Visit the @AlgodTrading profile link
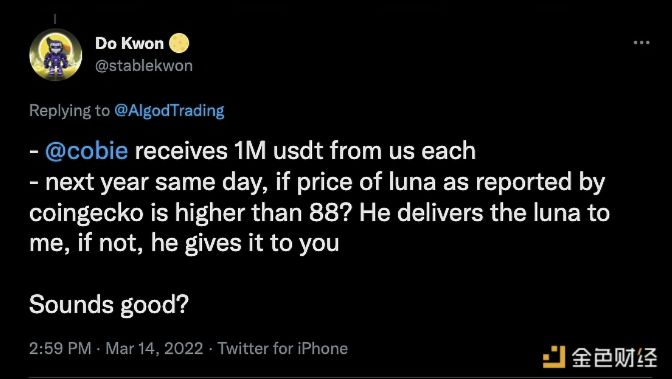This screenshot has width=672, height=379. pos(169,111)
